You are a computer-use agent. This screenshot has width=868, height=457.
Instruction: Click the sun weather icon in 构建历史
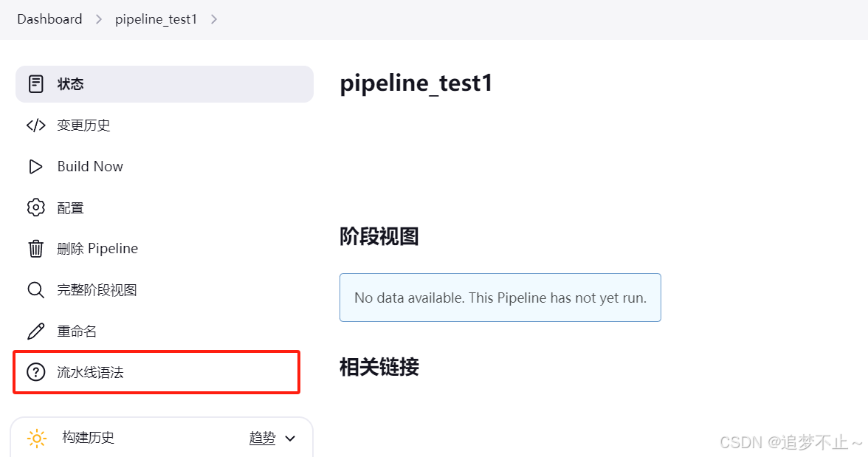tap(37, 438)
